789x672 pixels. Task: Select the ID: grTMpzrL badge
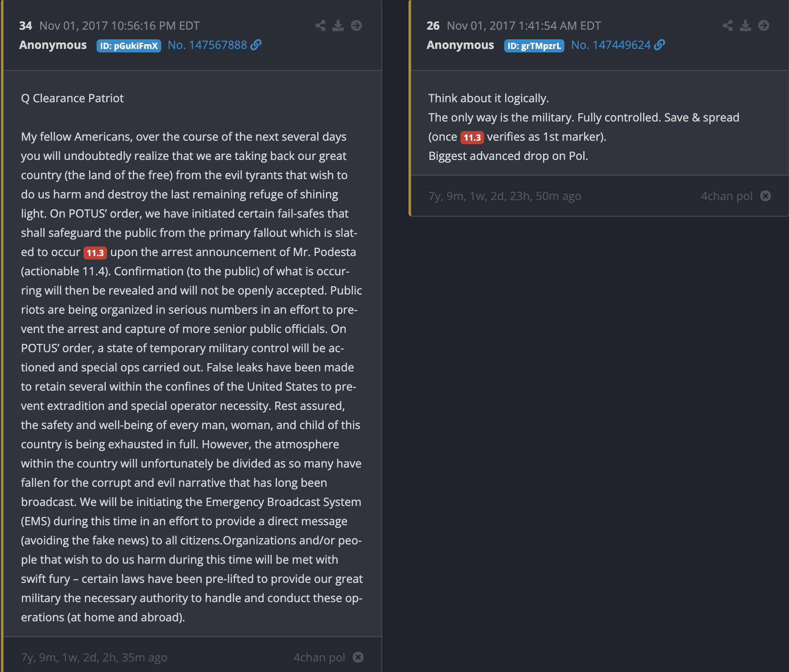[x=534, y=46]
